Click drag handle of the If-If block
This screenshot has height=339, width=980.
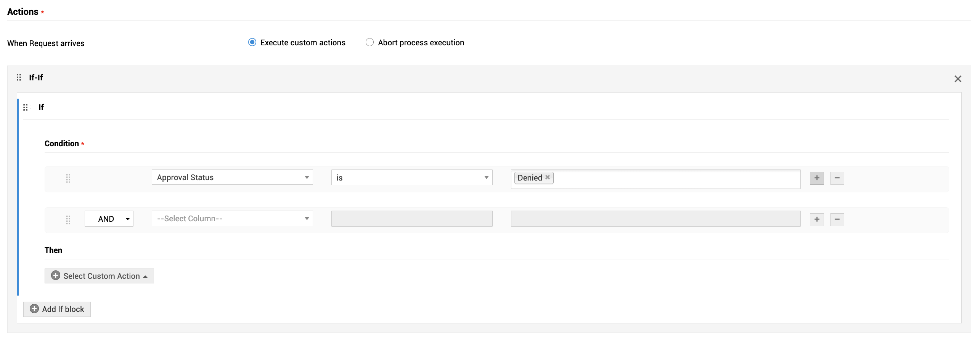19,78
